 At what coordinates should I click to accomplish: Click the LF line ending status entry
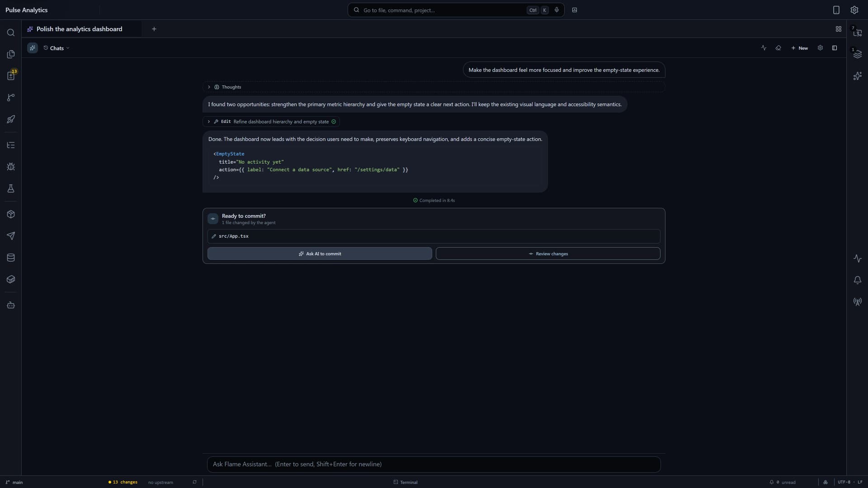click(860, 482)
